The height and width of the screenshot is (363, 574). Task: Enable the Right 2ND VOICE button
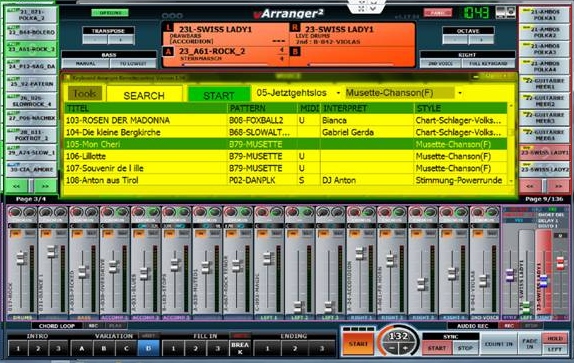(440, 64)
